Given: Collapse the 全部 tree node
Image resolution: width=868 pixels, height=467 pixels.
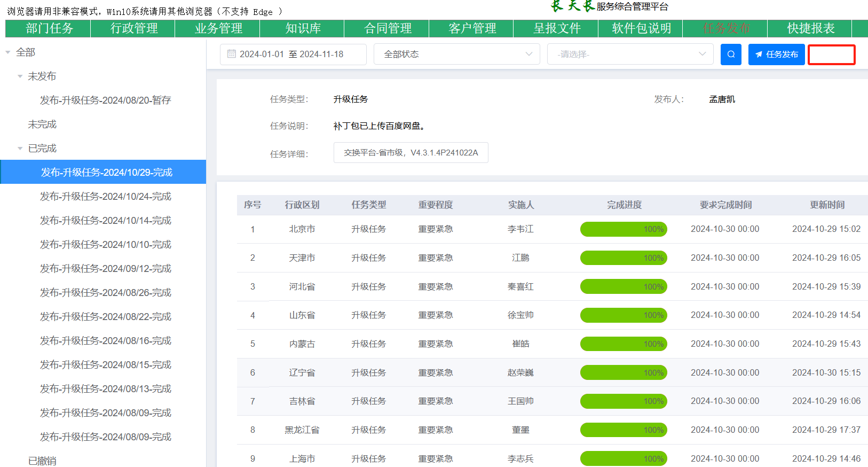Looking at the screenshot, I should (x=8, y=52).
